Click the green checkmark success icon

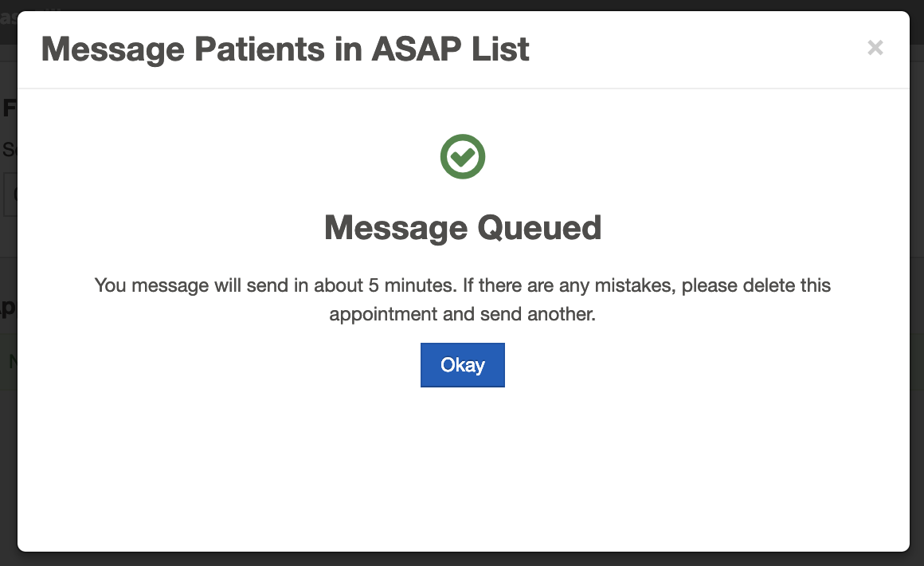point(462,157)
